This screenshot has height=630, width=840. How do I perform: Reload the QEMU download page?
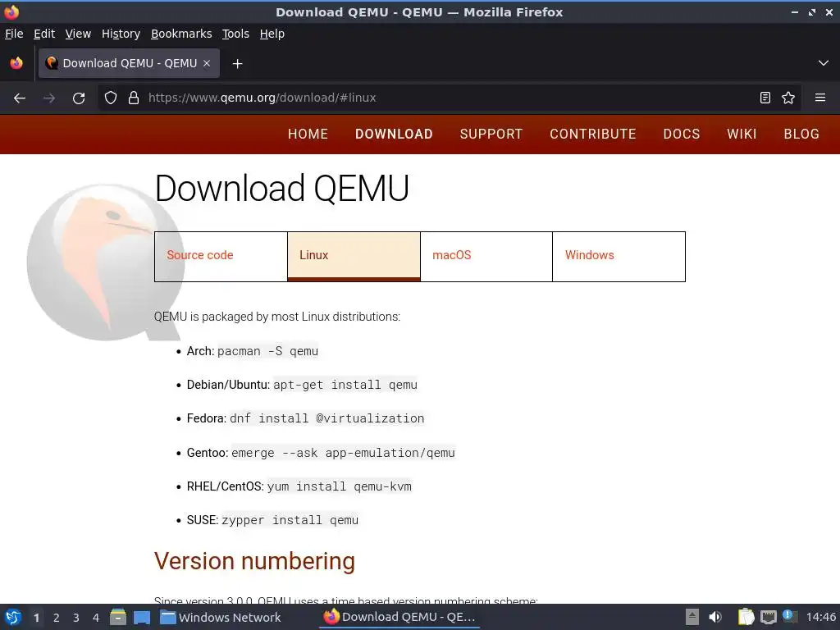tap(79, 98)
